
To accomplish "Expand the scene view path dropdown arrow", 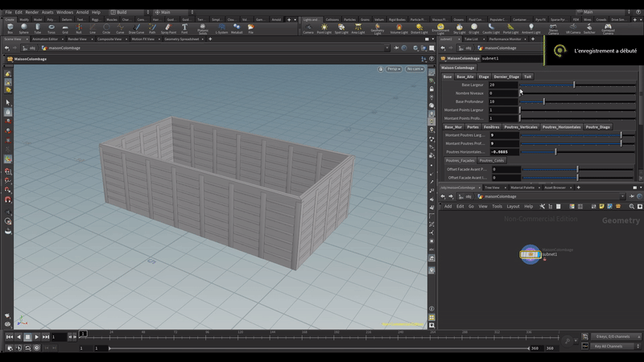I will (386, 48).
